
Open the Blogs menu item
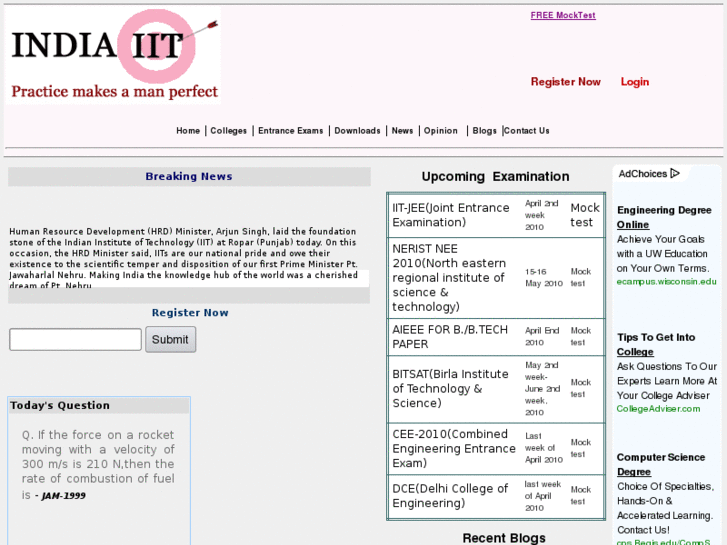tap(485, 131)
